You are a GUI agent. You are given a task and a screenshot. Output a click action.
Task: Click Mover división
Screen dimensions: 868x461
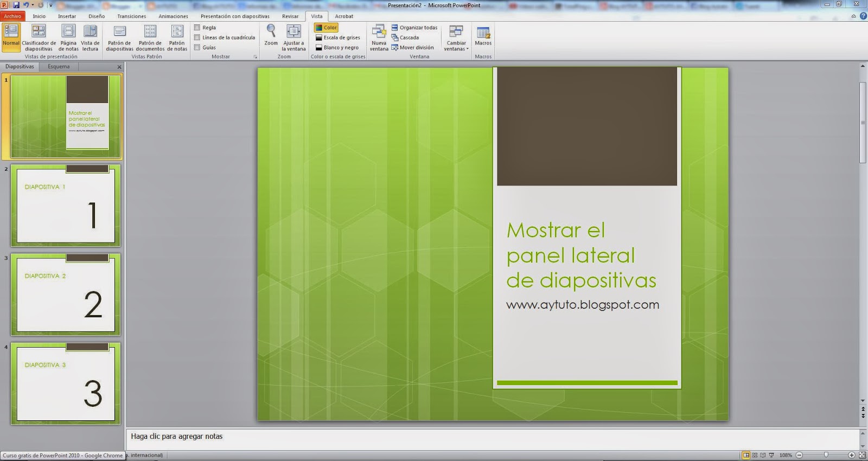pyautogui.click(x=412, y=47)
